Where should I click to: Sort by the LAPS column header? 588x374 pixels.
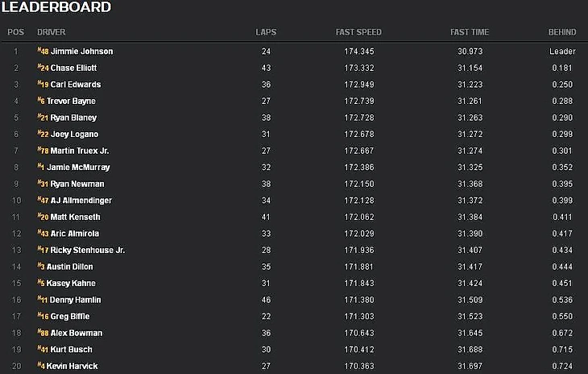coord(266,32)
